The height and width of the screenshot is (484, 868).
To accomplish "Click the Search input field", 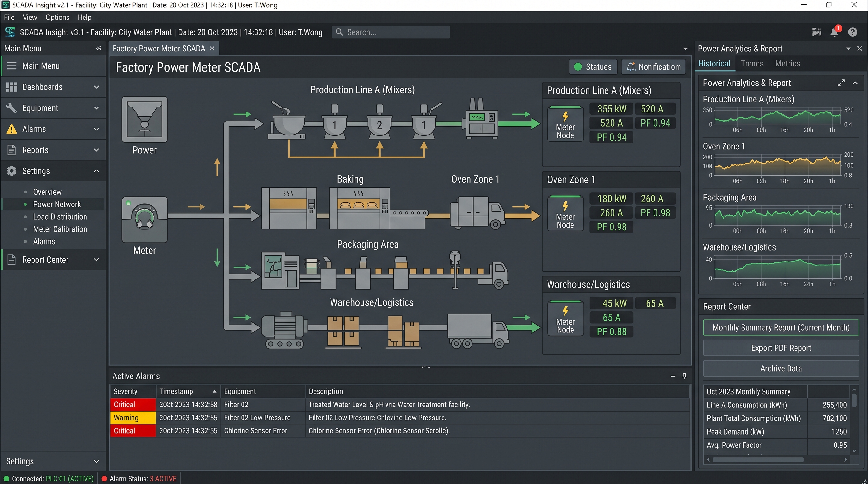I will [x=391, y=32].
